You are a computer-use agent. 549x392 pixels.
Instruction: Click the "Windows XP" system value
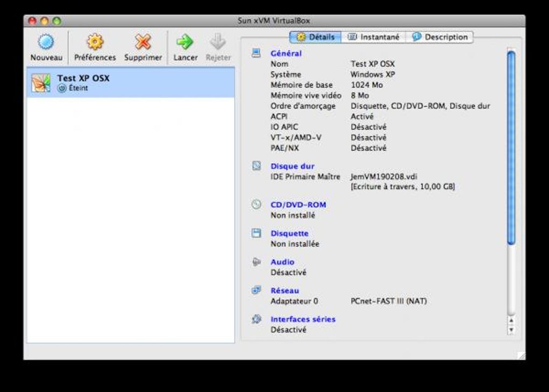(372, 75)
